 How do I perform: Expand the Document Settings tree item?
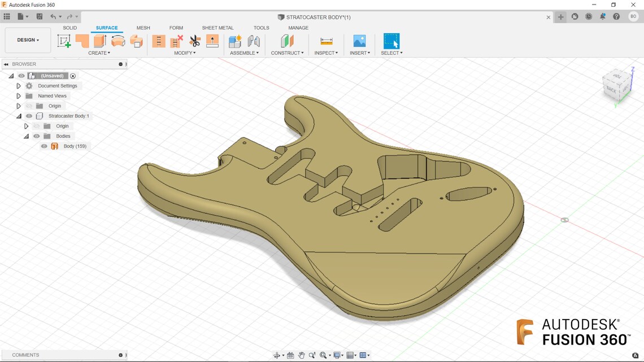point(19,85)
